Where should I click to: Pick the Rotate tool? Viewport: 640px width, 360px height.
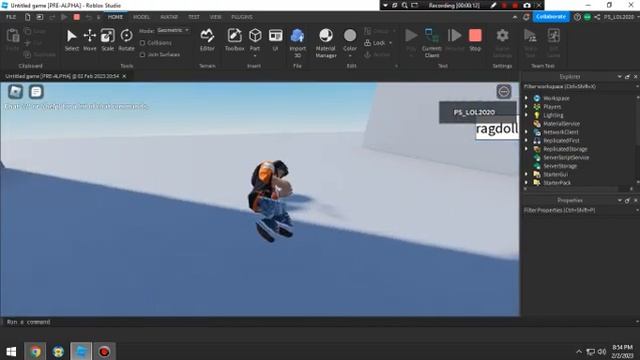click(126, 40)
